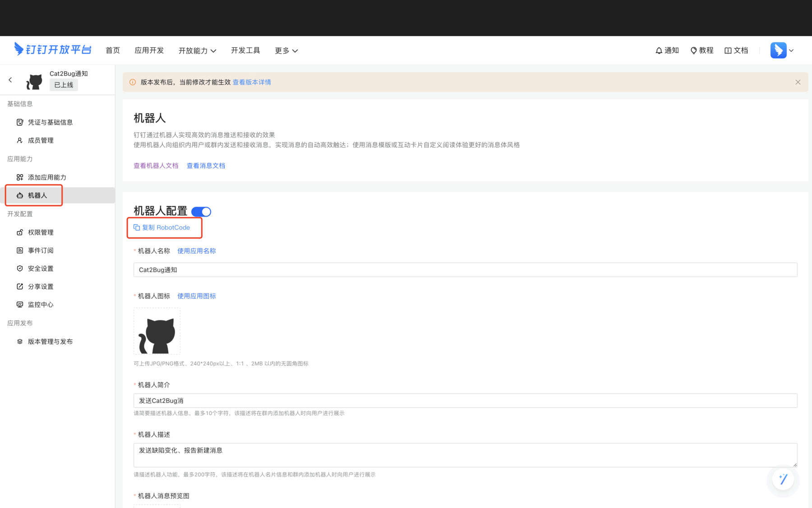
Task: Expand the 更多 dropdown menu
Action: [286, 51]
